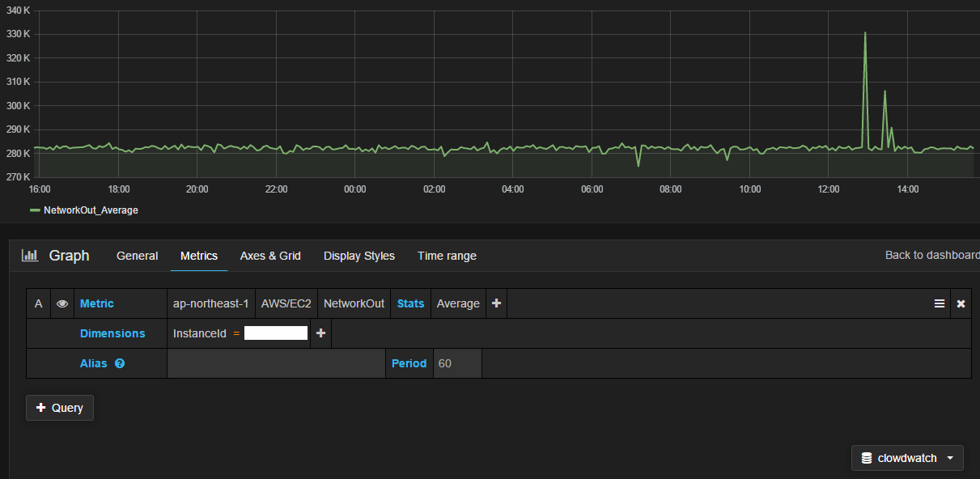Click the Period field showing 60

pyautogui.click(x=457, y=363)
